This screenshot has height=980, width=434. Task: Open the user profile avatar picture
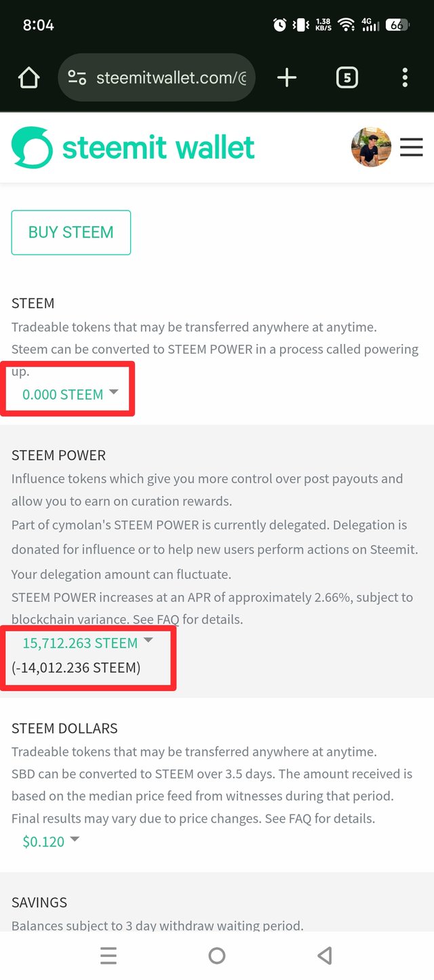point(371,147)
